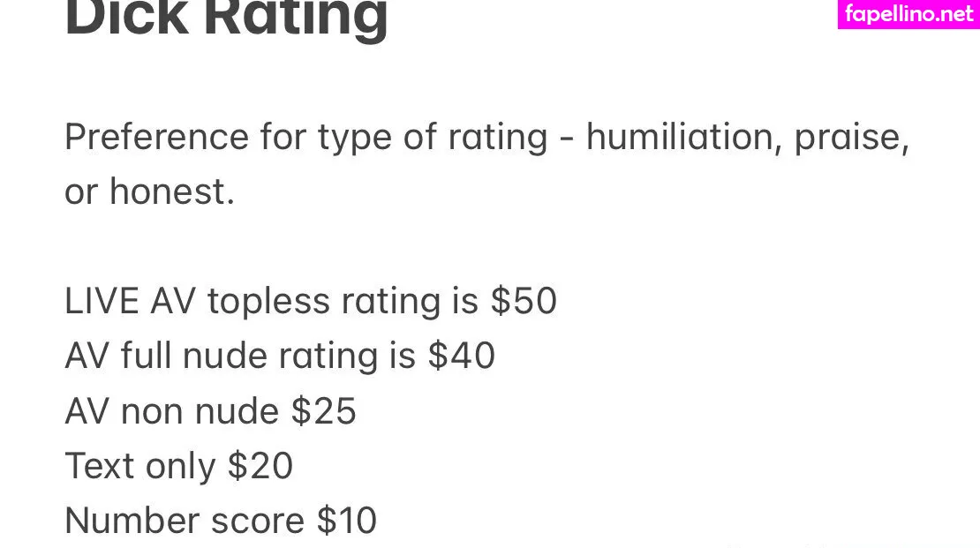980x548 pixels.
Task: Click the fapellino.net watermark link
Action: click(x=908, y=14)
